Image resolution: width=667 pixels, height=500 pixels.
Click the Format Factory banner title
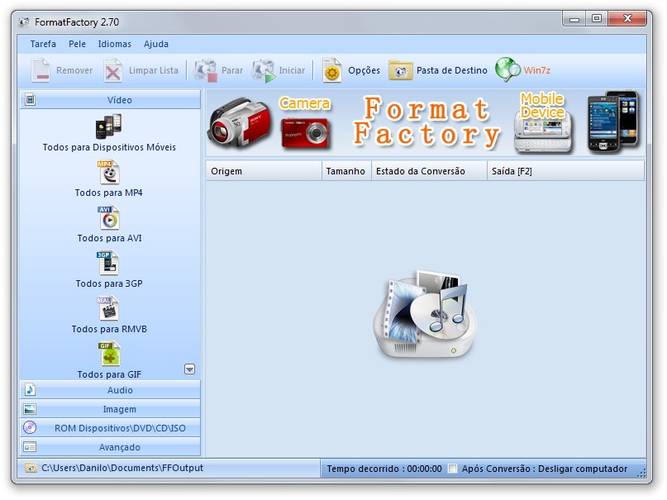[x=426, y=122]
